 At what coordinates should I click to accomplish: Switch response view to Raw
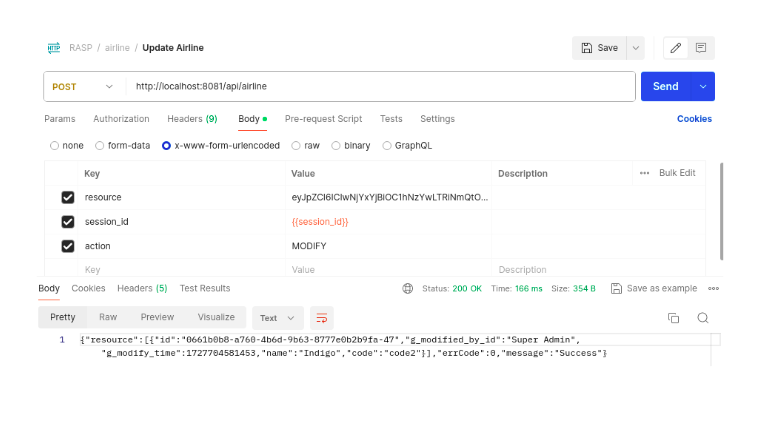pos(108,317)
